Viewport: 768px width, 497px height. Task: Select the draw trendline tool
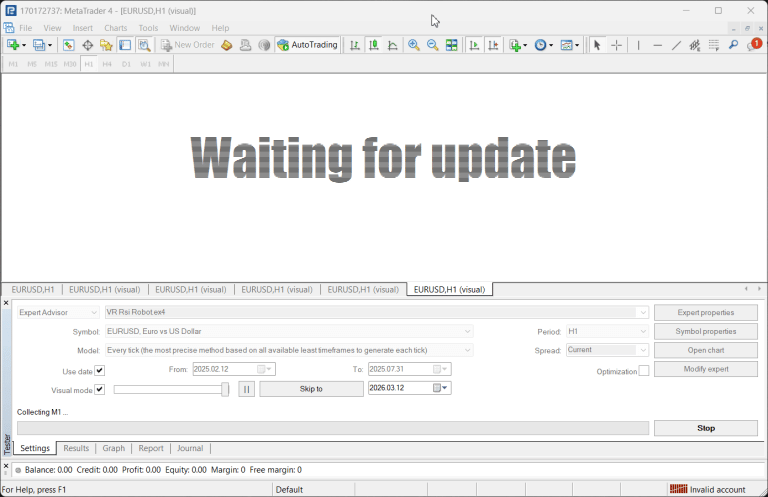676,45
